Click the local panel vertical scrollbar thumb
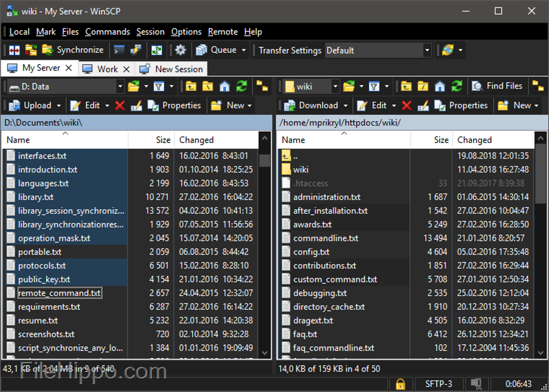This screenshot has width=549, height=392. pyautogui.click(x=264, y=160)
